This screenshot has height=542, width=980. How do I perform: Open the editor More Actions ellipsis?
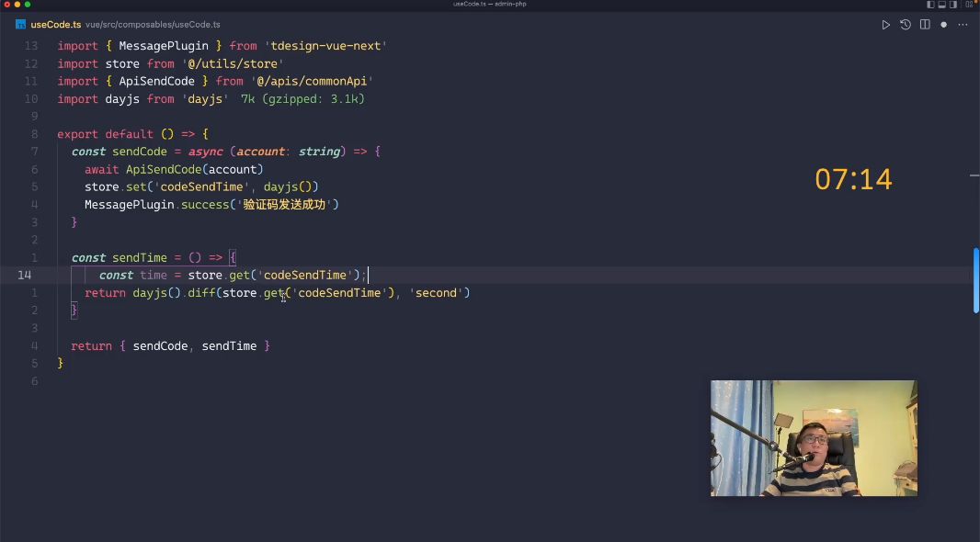(x=963, y=25)
